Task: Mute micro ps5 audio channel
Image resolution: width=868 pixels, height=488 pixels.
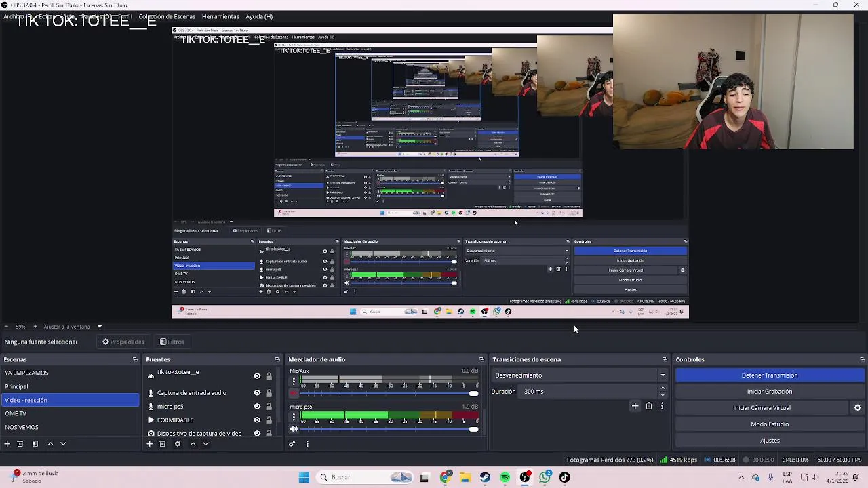Action: point(294,429)
